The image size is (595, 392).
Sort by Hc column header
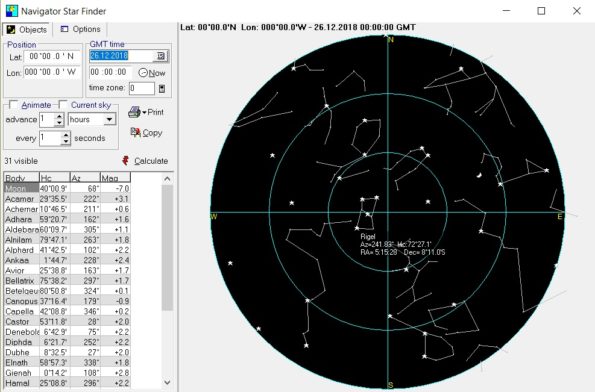(x=55, y=178)
